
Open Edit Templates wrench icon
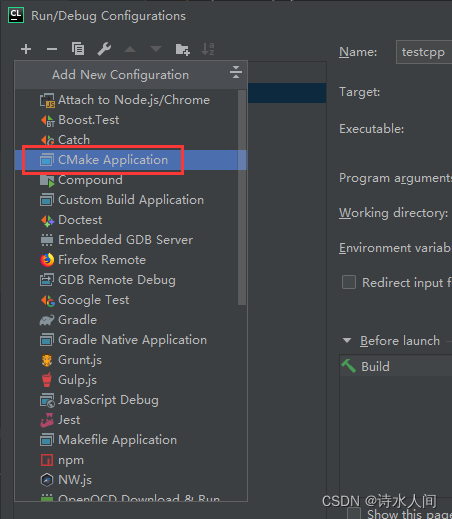click(x=104, y=49)
